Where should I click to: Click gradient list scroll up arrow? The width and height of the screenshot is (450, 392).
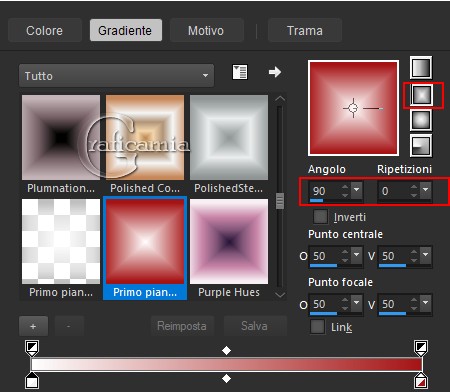[280, 99]
